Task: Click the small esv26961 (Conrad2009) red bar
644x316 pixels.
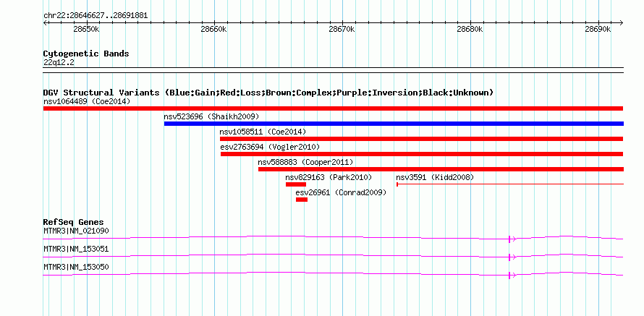Action: pyautogui.click(x=302, y=200)
